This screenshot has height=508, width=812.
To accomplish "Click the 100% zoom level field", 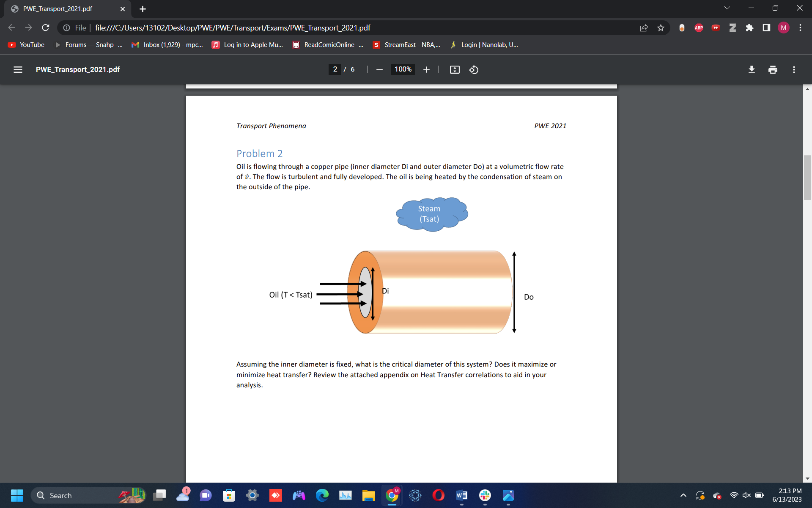I will [403, 69].
